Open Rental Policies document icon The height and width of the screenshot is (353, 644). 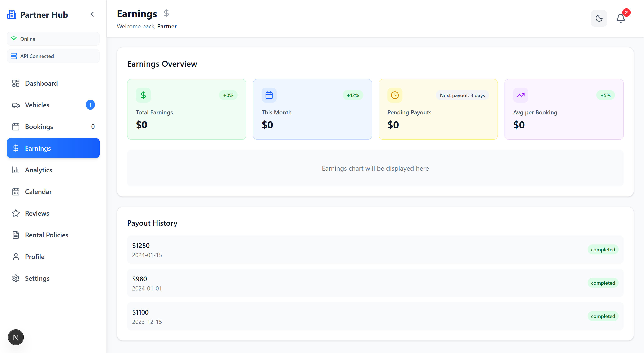[x=16, y=235]
